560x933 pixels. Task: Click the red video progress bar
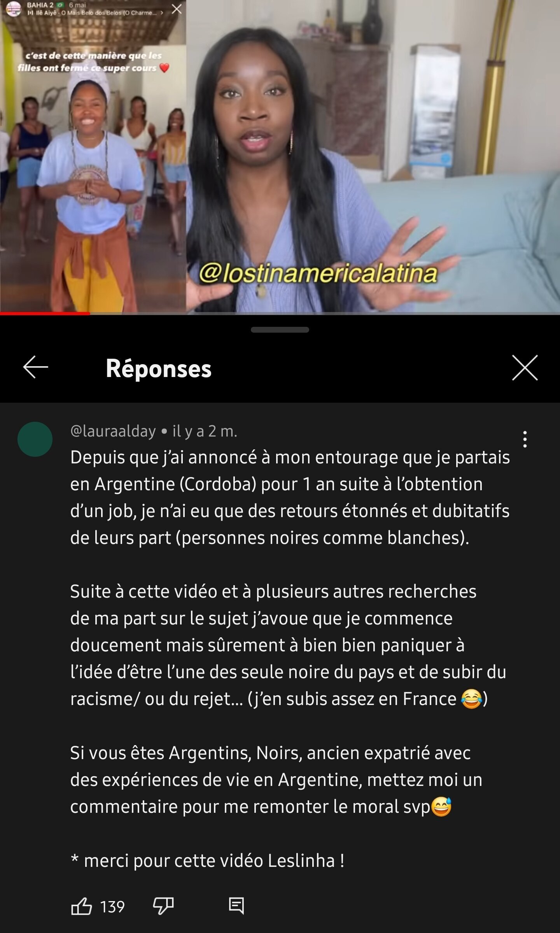click(45, 313)
